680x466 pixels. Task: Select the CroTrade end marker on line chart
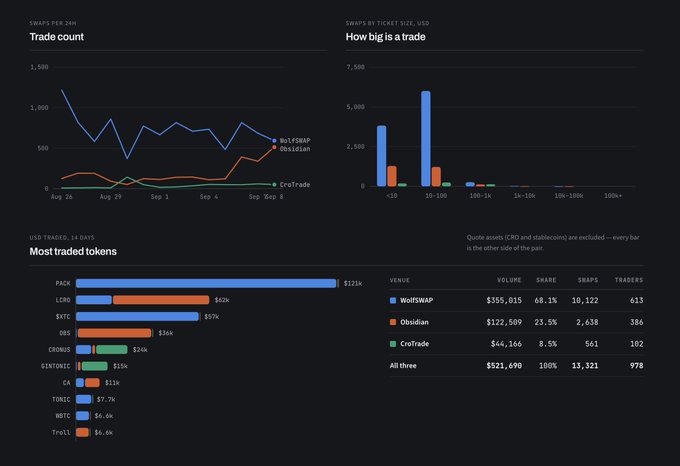[x=274, y=185]
